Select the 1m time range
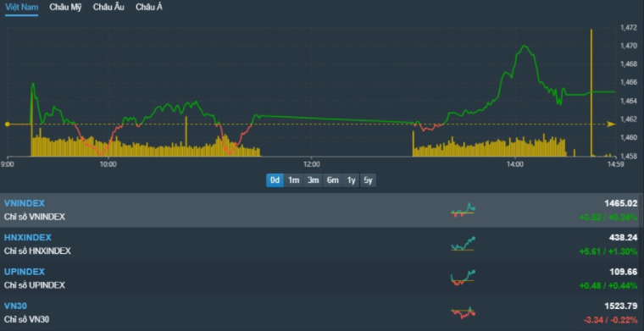The width and height of the screenshot is (644, 331). (293, 180)
